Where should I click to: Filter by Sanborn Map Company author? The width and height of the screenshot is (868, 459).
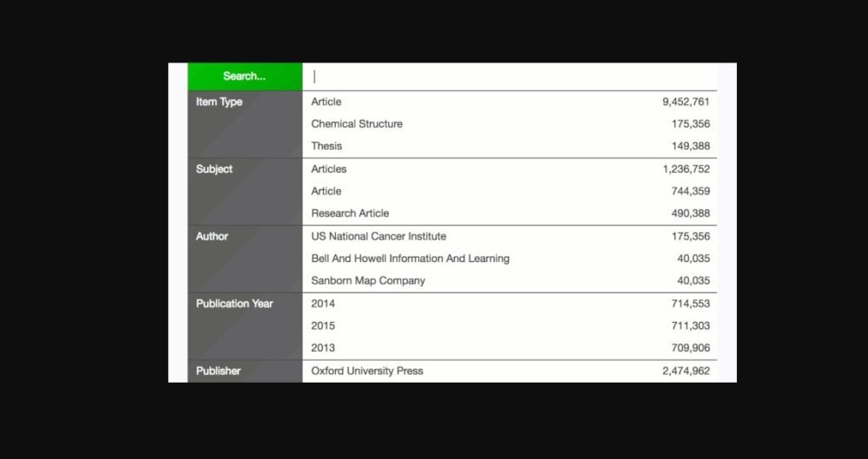pos(368,281)
